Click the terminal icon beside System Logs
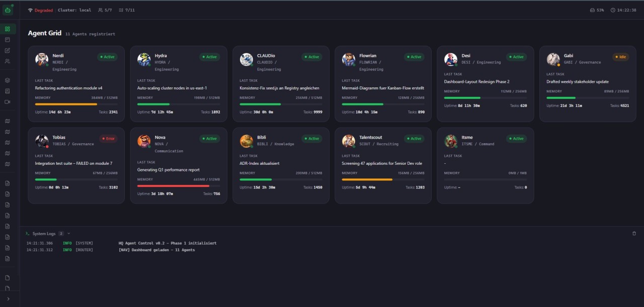The height and width of the screenshot is (307, 644). (x=28, y=233)
